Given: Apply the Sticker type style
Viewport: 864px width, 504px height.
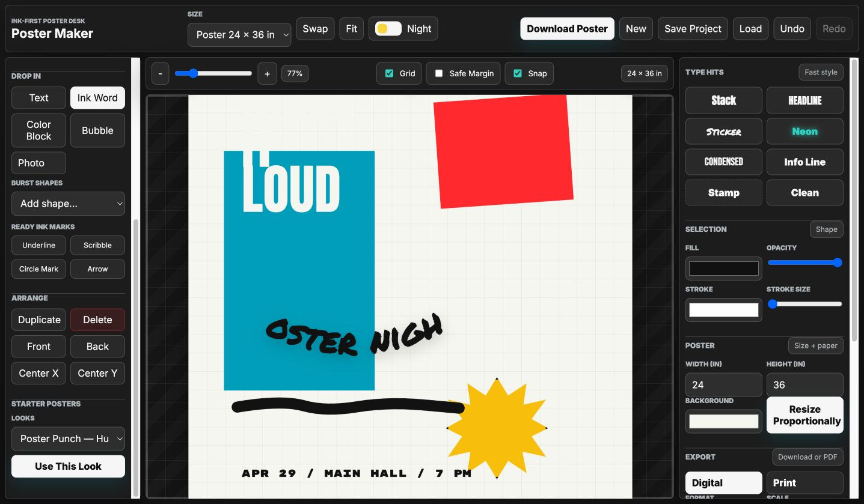Looking at the screenshot, I should pyautogui.click(x=724, y=132).
